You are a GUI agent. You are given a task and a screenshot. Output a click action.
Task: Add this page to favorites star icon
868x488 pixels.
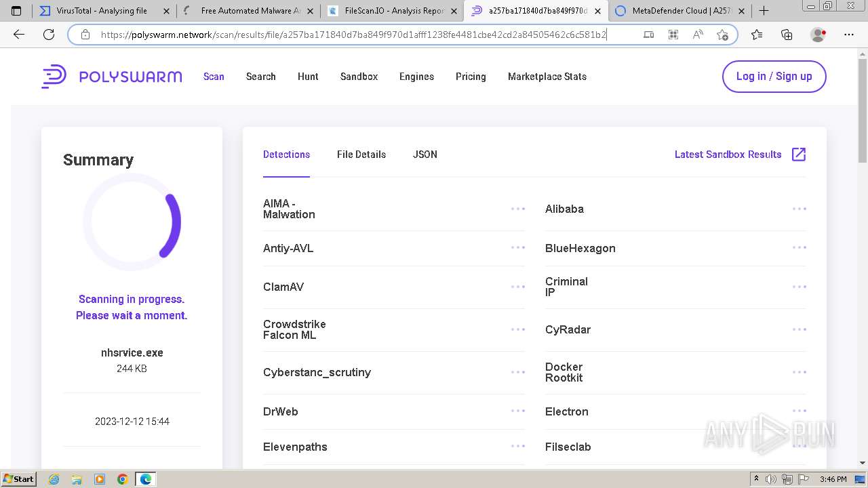(x=722, y=35)
